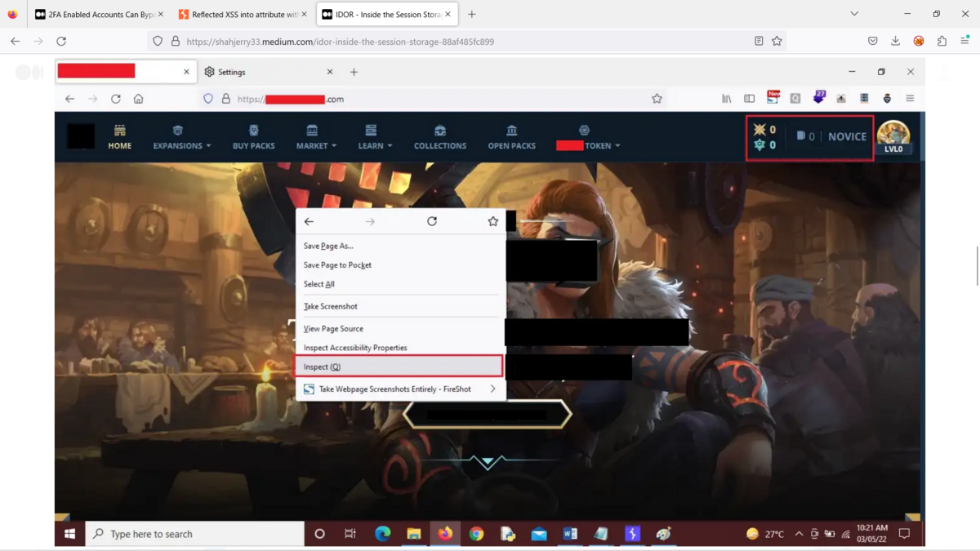The width and height of the screenshot is (980, 551).
Task: Click the context menu reload icon
Action: point(432,221)
